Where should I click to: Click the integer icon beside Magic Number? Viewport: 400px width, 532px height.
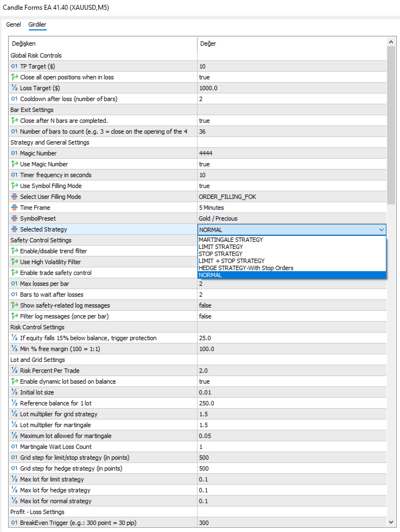(x=14, y=153)
